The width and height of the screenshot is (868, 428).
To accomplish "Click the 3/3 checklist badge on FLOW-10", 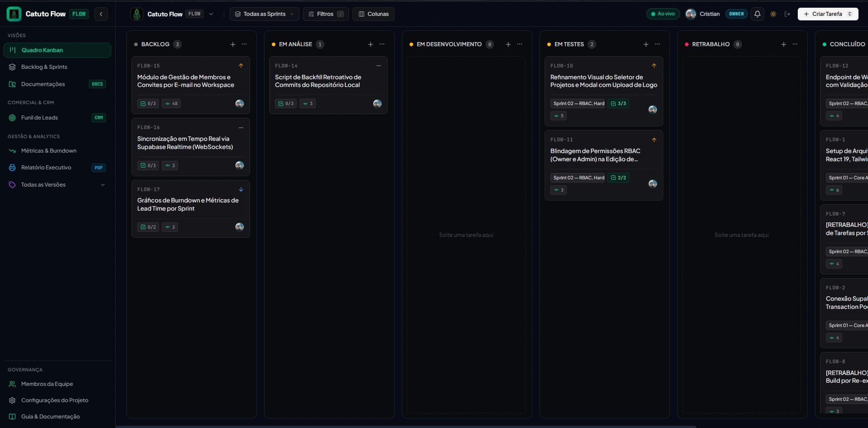I will pyautogui.click(x=618, y=104).
